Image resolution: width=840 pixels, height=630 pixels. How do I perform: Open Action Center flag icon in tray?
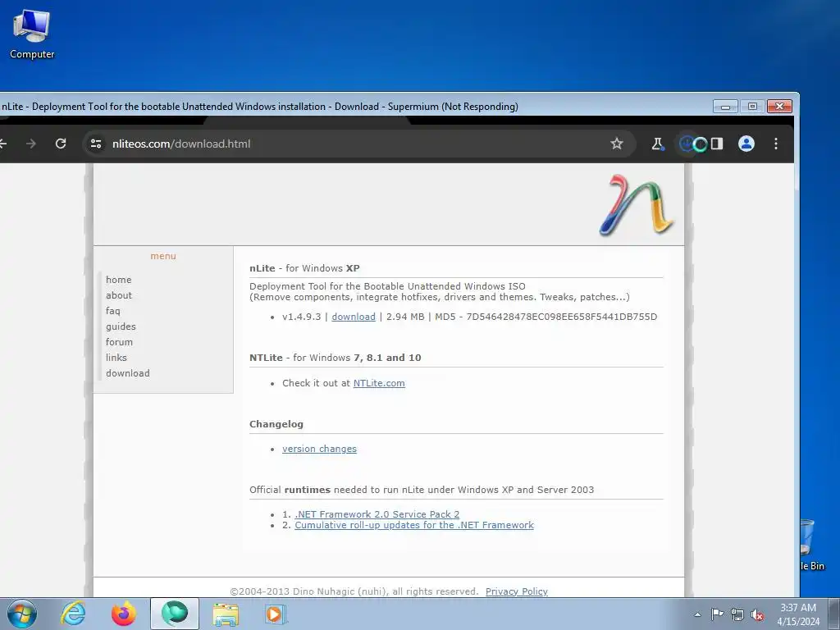click(x=717, y=614)
